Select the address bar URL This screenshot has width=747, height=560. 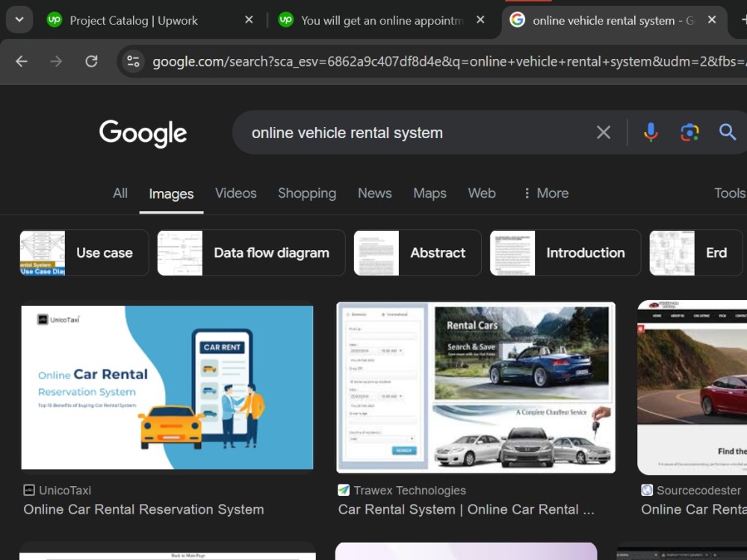[449, 61]
